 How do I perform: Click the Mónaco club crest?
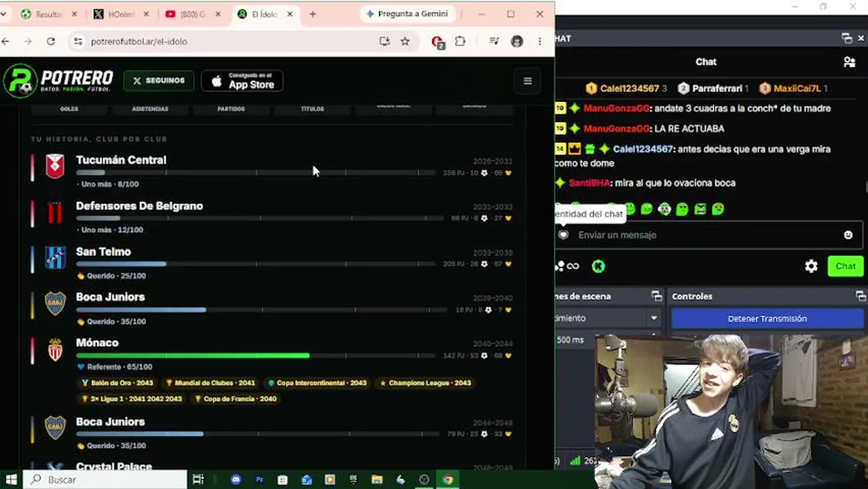click(55, 349)
